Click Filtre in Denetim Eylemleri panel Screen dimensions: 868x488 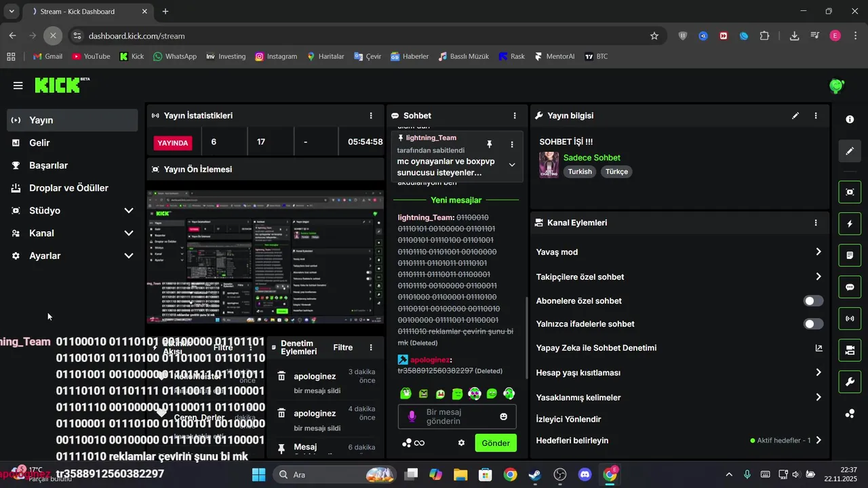(x=343, y=348)
